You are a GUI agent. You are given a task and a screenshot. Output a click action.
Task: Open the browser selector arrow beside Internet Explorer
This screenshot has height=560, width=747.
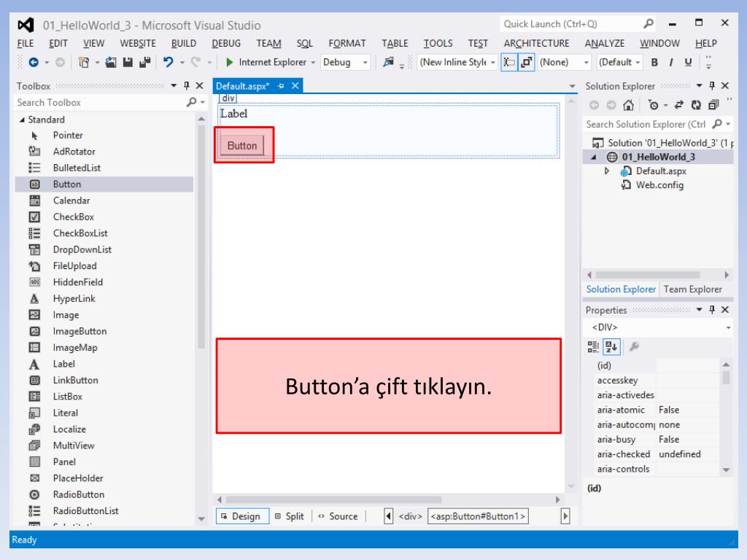(313, 63)
